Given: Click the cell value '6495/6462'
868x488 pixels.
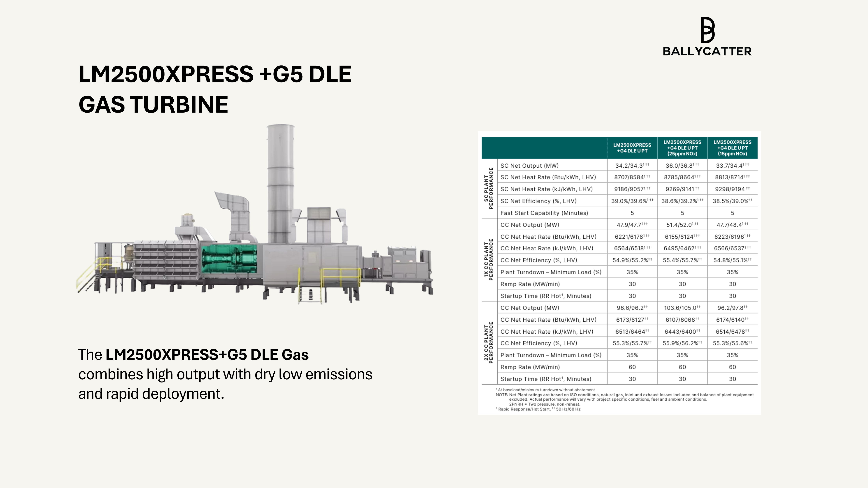Looking at the screenshot, I should click(682, 248).
